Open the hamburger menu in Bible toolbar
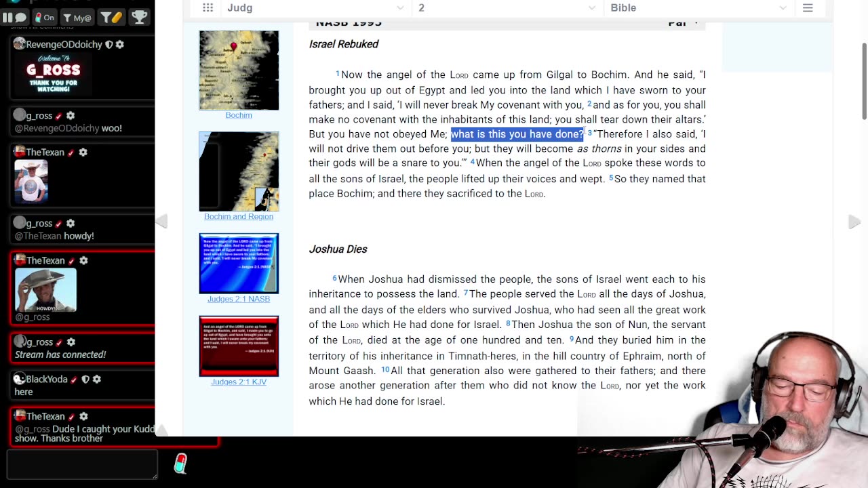868x488 pixels. click(x=808, y=7)
